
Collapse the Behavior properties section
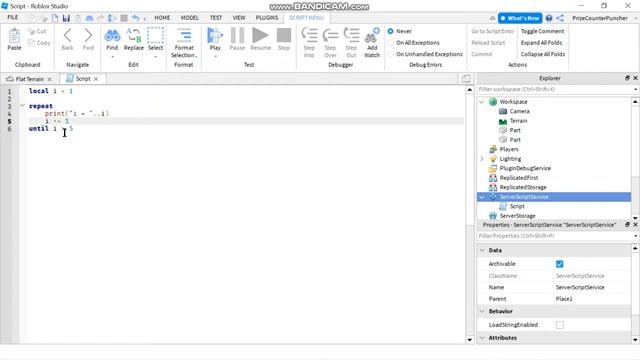pos(482,311)
